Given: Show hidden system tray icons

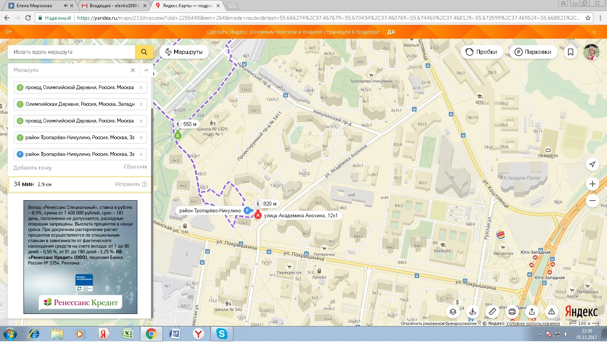Looking at the screenshot, I should pyautogui.click(x=539, y=334).
